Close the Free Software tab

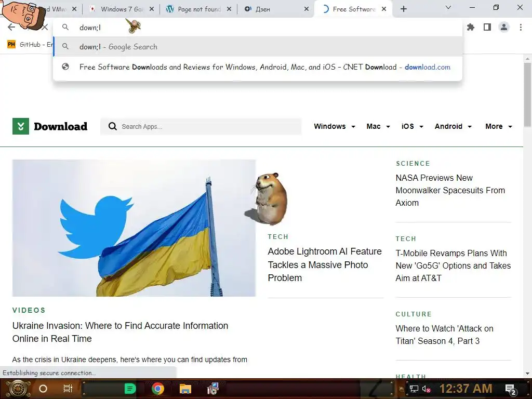point(384,9)
